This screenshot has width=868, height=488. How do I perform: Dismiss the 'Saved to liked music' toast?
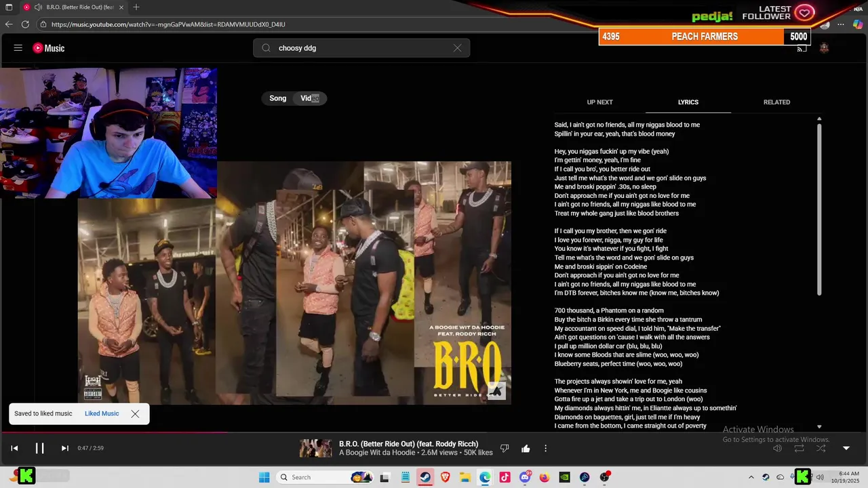[135, 413]
